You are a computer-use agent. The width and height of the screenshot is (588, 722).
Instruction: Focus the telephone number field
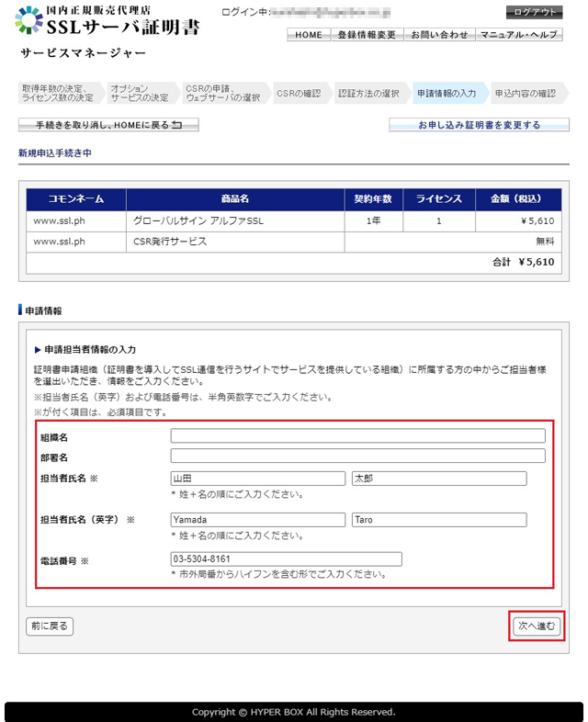click(286, 559)
